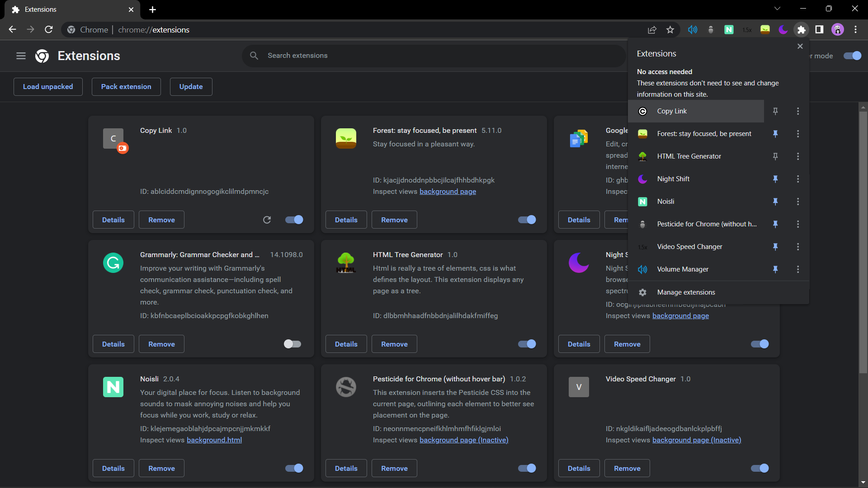Viewport: 868px width, 488px height.
Task: Bookmark this page with the star icon
Action: coord(670,30)
